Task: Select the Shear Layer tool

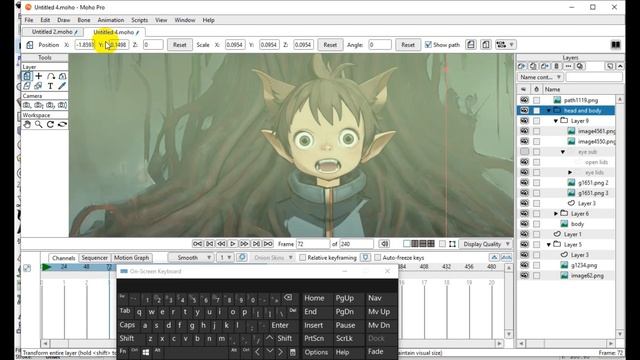Action: point(27,86)
